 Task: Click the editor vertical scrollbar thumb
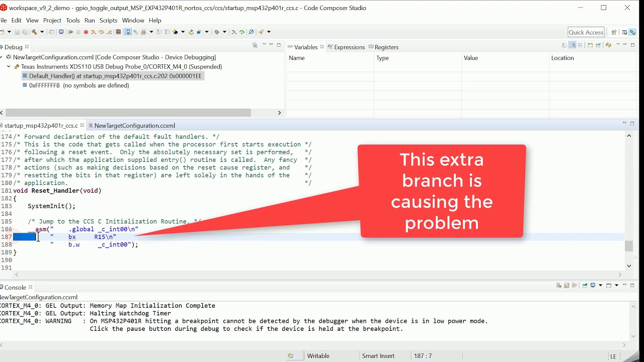click(629, 246)
